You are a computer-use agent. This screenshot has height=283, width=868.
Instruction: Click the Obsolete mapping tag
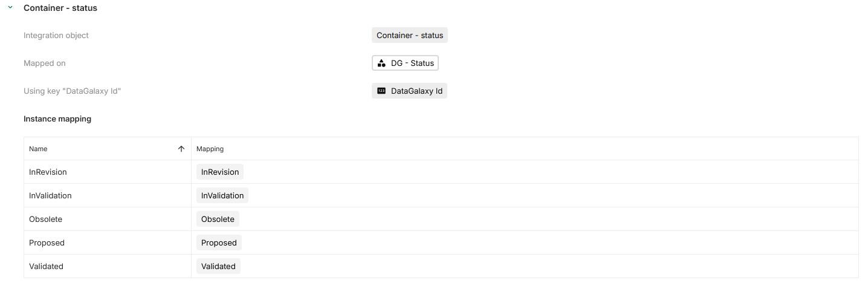click(218, 219)
